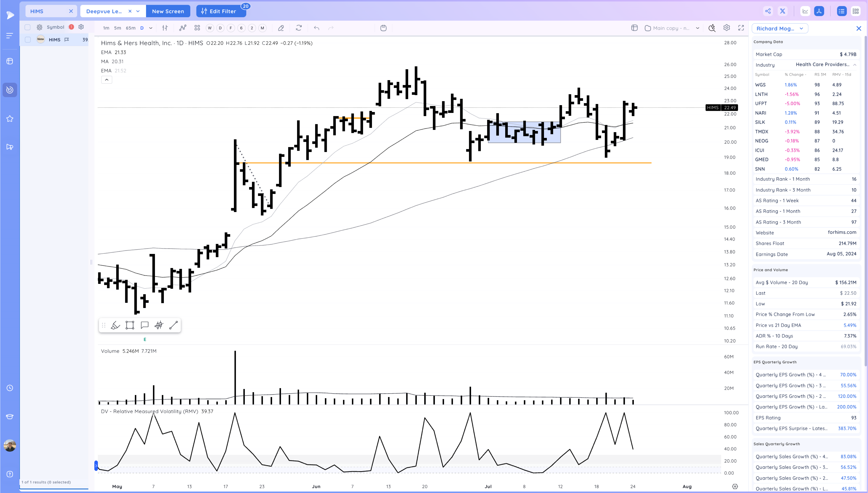Image resolution: width=868 pixels, height=493 pixels.
Task: Select the 65m timeframe
Action: [131, 28]
